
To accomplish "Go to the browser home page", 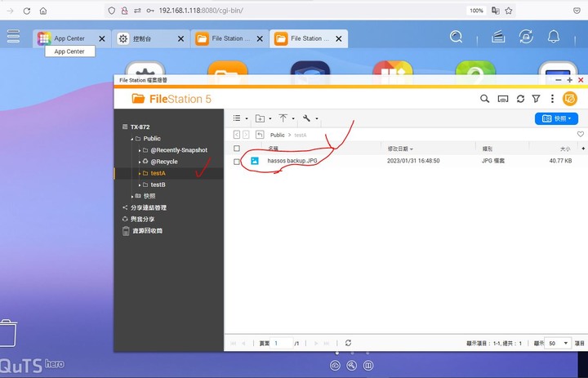I will tap(43, 11).
